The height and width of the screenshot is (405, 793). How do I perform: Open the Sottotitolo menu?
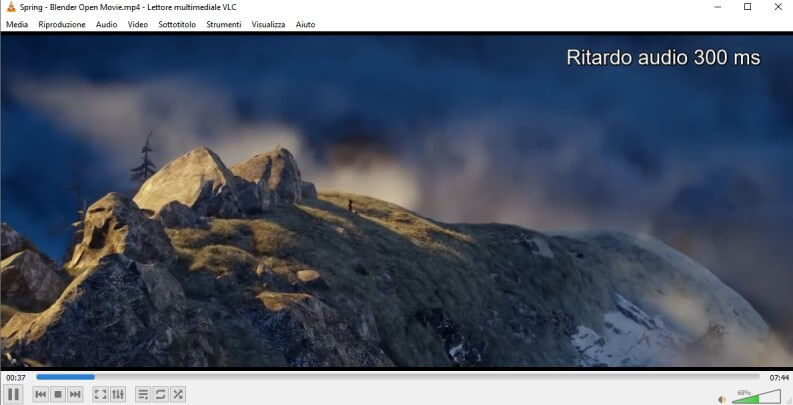pyautogui.click(x=177, y=24)
